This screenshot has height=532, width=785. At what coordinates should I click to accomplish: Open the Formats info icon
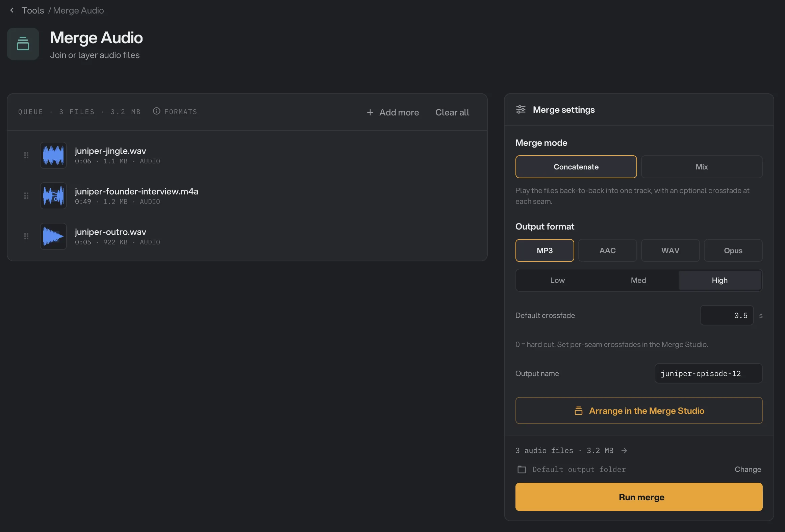point(156,111)
